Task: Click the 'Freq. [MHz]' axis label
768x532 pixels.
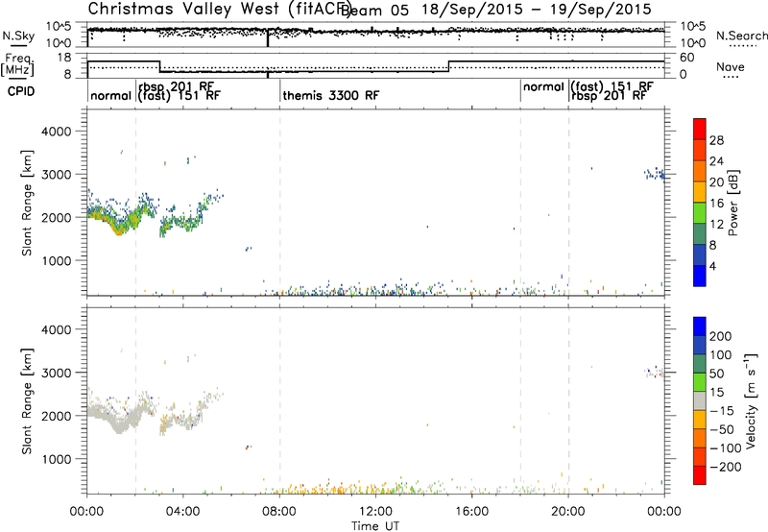Action: coord(17,66)
